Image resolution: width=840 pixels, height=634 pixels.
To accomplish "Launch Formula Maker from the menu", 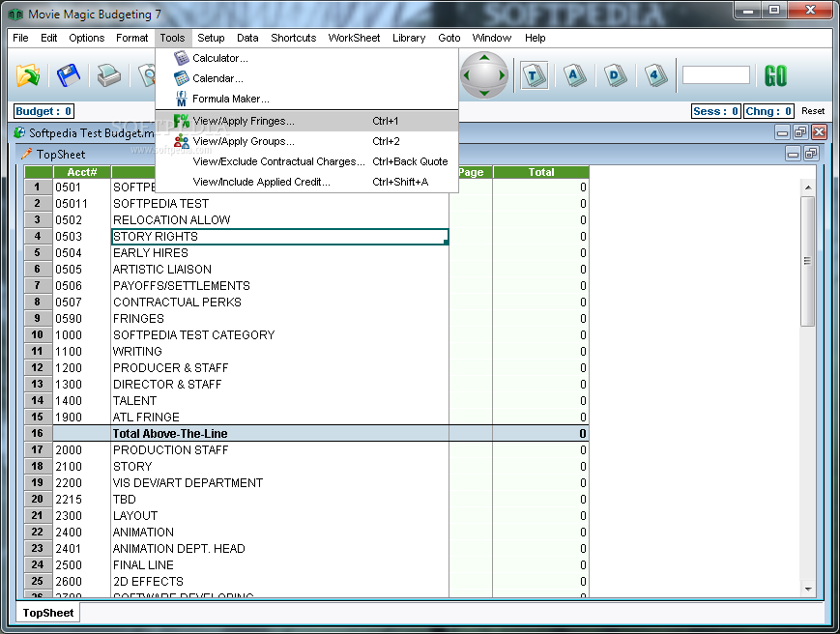I will [306, 99].
